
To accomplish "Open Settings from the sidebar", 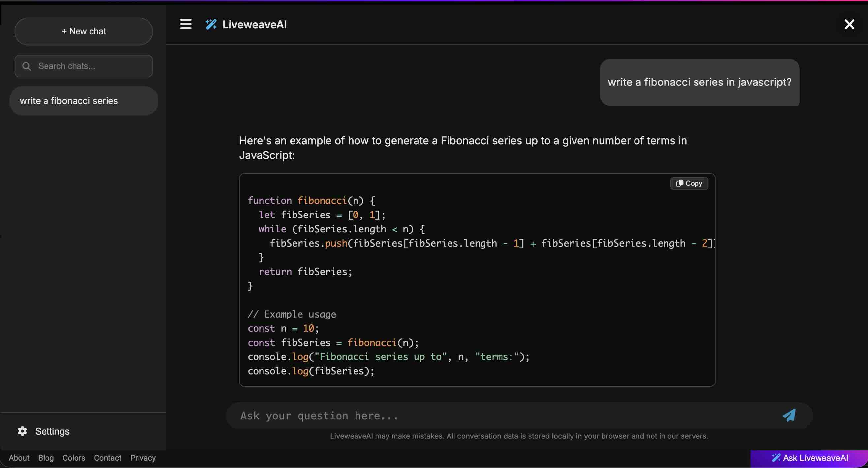I will tap(52, 431).
